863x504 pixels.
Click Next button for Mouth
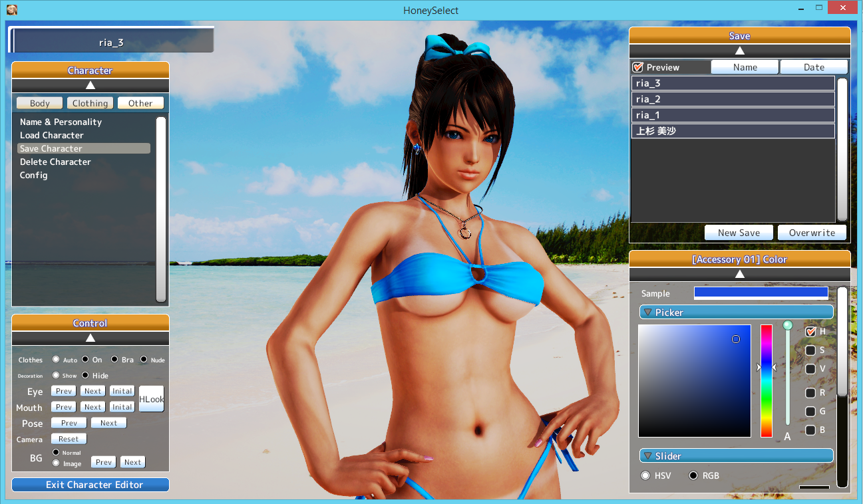pos(93,407)
